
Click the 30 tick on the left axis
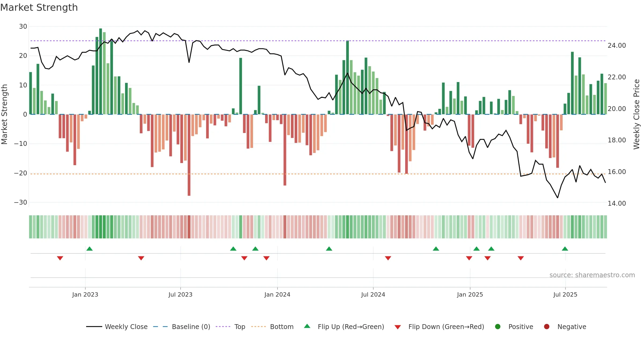(x=23, y=27)
